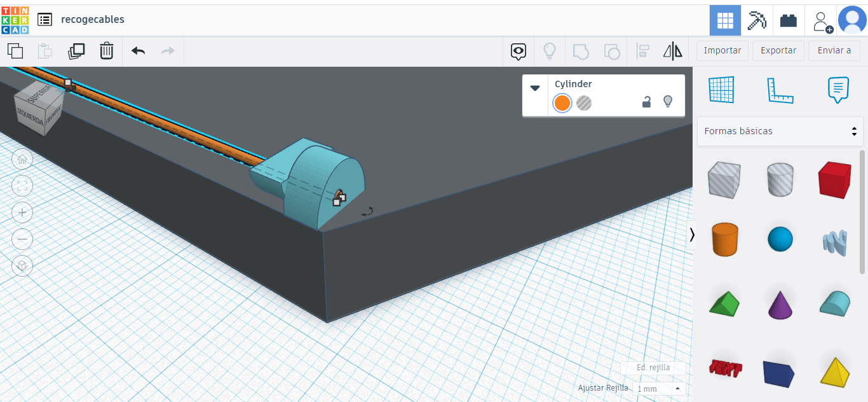This screenshot has width=868, height=402.
Task: Collapse the Cylinder inspector panel arrow
Action: click(535, 88)
